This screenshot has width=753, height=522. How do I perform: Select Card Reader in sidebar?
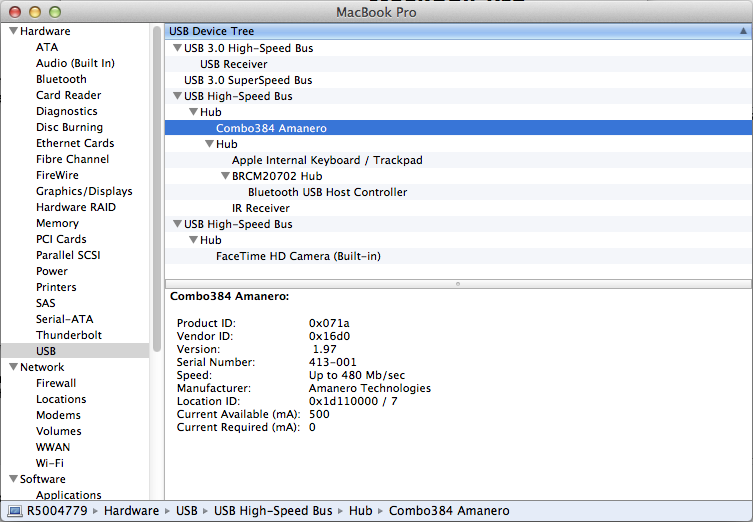point(69,95)
